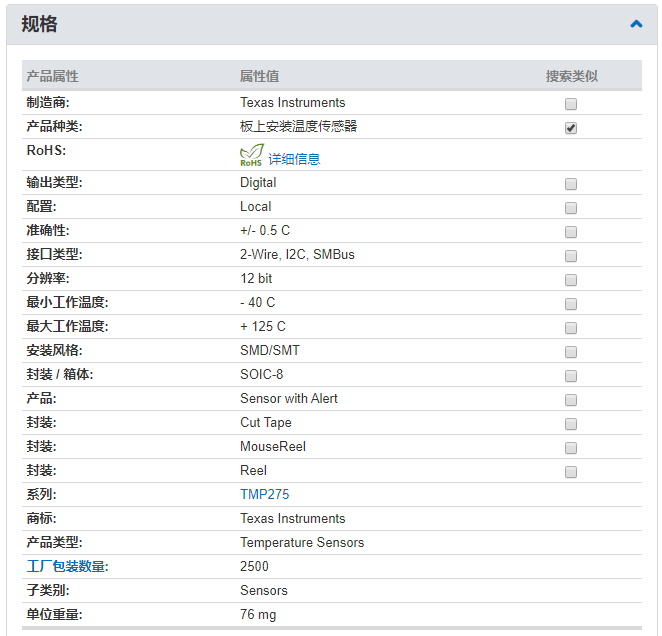The height and width of the screenshot is (636, 662).
Task: Click the SOIC-8 package value
Action: [262, 374]
